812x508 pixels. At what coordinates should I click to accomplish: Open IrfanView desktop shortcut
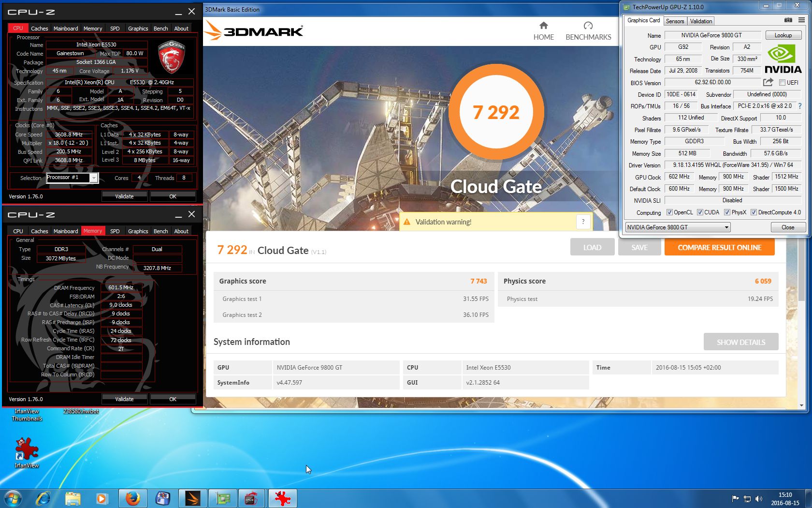(x=27, y=452)
